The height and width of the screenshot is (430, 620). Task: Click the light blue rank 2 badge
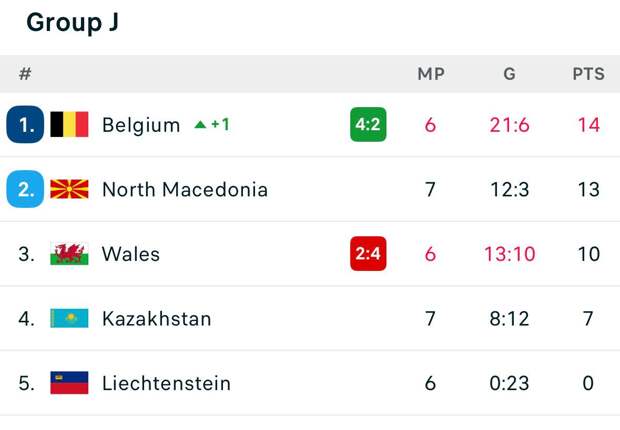click(x=25, y=189)
